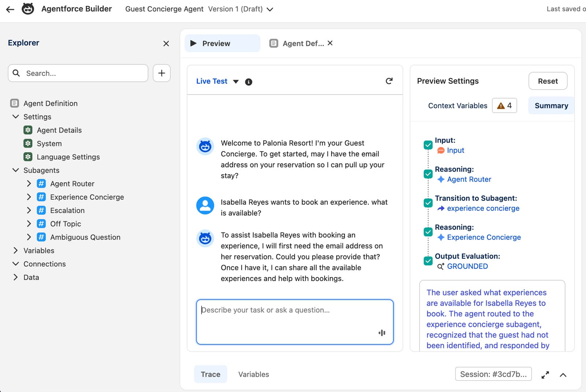This screenshot has height=392, width=586.
Task: Switch to the bottom Variables tab
Action: pos(253,374)
